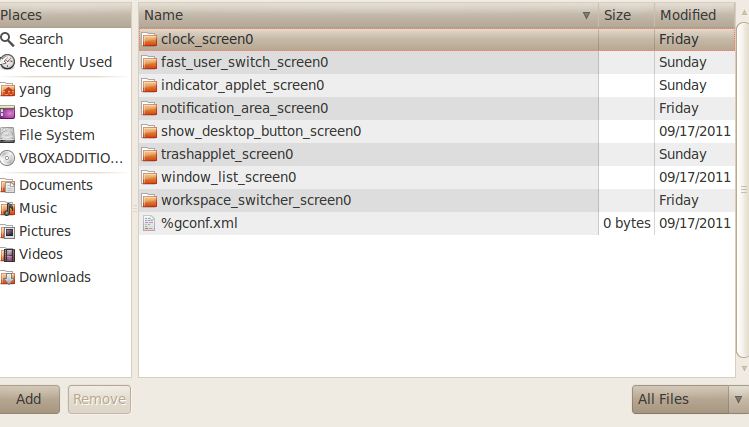749x427 pixels.
Task: Open Search in Places sidebar
Action: (65, 39)
